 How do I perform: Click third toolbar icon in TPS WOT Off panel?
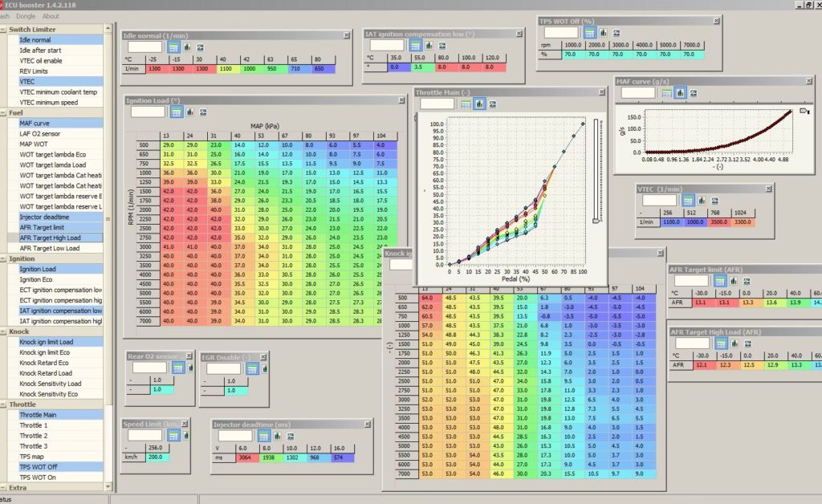tap(616, 33)
